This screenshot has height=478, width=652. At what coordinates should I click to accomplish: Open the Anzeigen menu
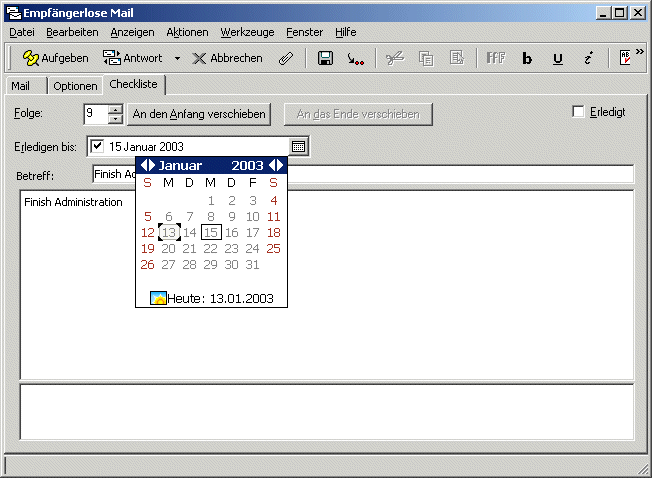coord(132,32)
